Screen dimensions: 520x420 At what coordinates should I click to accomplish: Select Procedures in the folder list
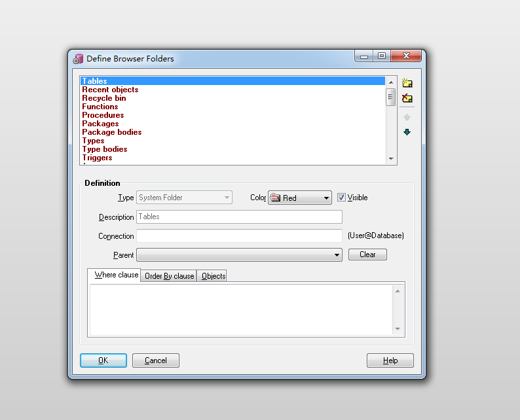232,115
